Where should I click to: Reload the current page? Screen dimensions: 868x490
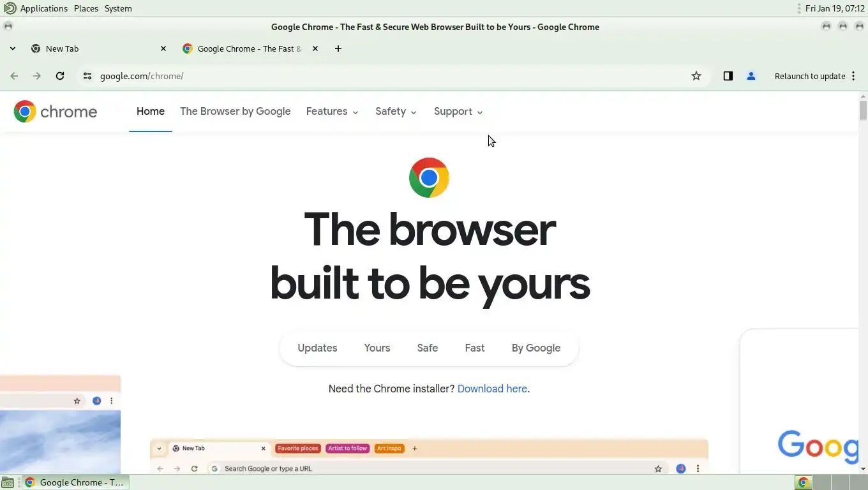tap(60, 76)
